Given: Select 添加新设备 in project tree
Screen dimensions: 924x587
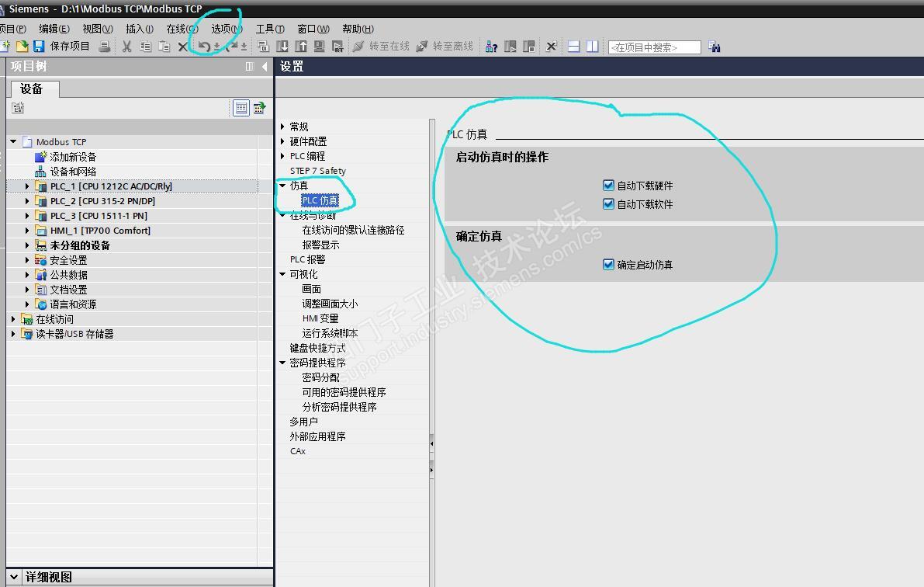Looking at the screenshot, I should [x=73, y=156].
